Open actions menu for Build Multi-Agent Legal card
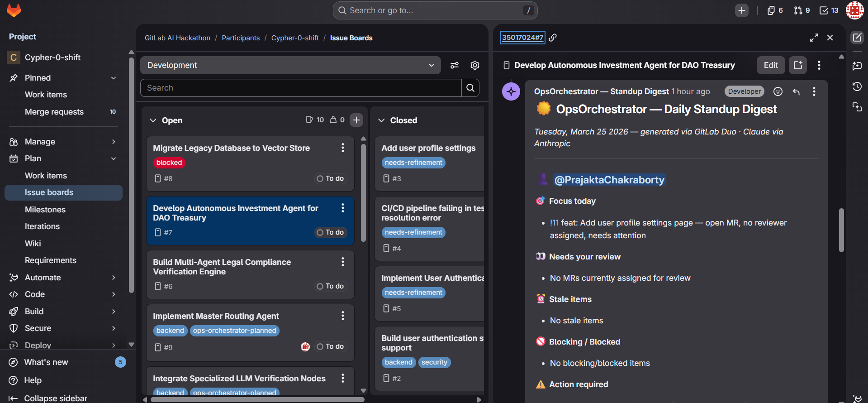The width and height of the screenshot is (868, 403). (x=343, y=262)
